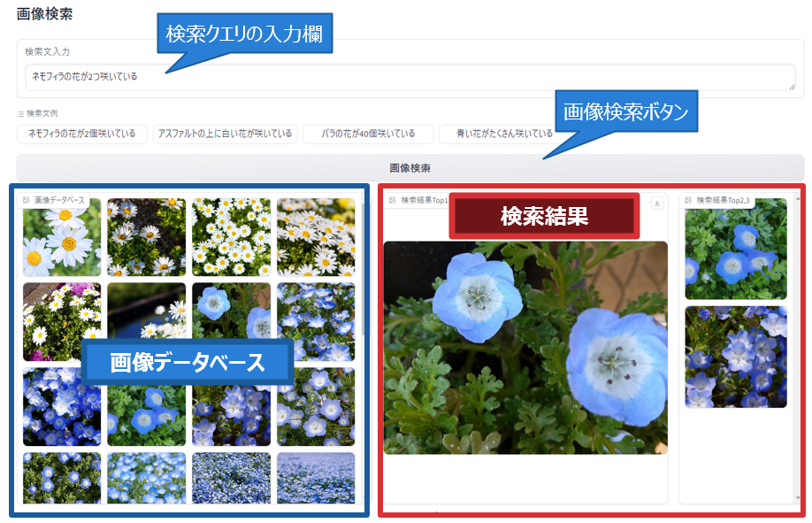Select the third daisy thumbnail in top row
The height and width of the screenshot is (523, 812).
[231, 237]
